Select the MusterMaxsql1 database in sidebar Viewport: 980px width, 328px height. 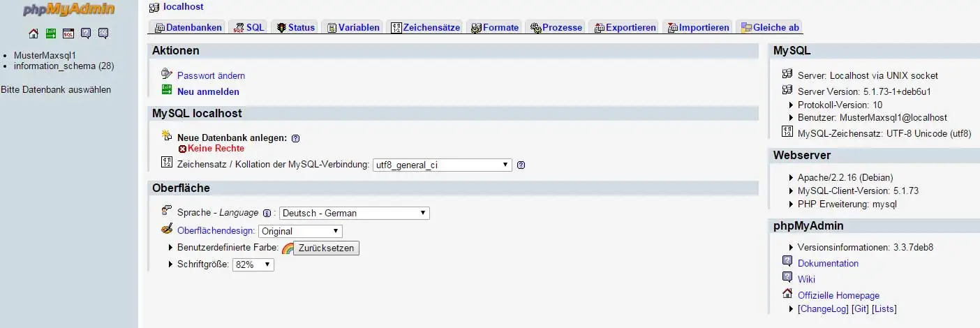click(x=45, y=55)
